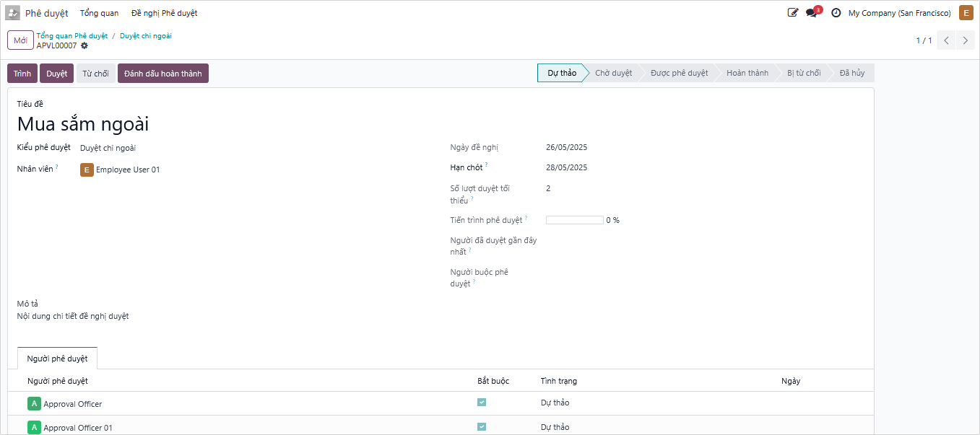Screen dimensions: 980x435
Task: Toggle Bắt buộc checkbox for Approval Officer 01
Action: click(x=482, y=427)
